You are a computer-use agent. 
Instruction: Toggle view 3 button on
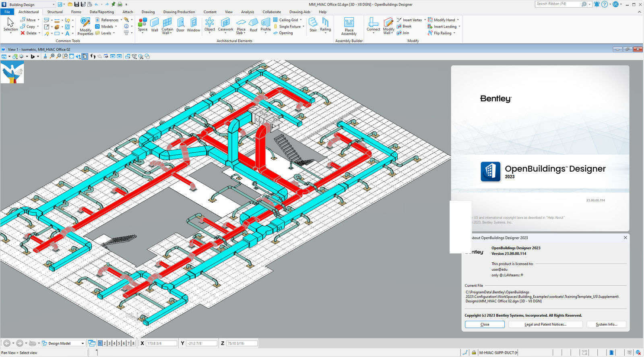tap(109, 343)
